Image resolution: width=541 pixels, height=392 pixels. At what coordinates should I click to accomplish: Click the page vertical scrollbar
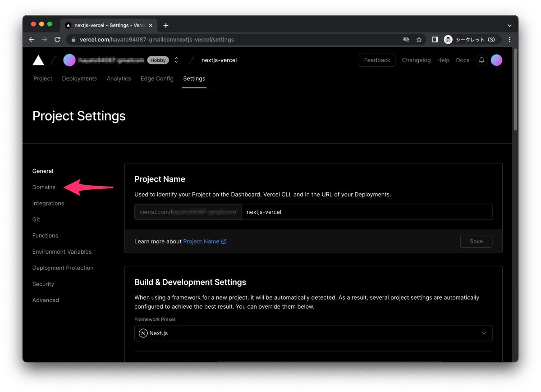(515, 90)
